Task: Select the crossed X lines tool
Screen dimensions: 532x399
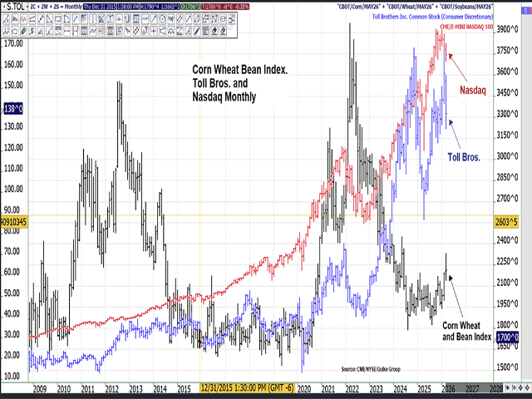Action: pyautogui.click(x=101, y=19)
